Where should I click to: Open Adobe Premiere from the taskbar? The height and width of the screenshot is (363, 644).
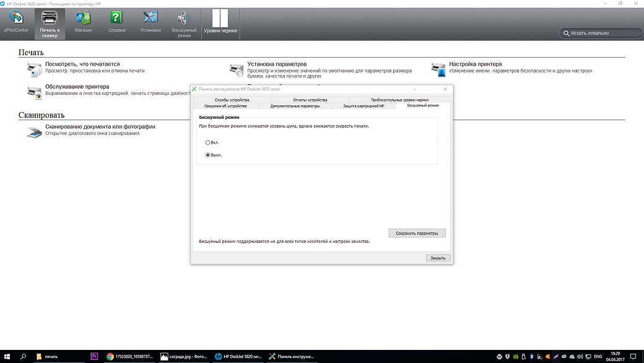click(95, 356)
